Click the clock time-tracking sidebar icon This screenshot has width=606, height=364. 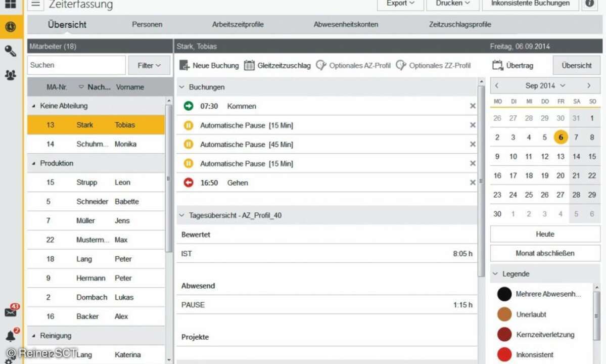(x=11, y=27)
